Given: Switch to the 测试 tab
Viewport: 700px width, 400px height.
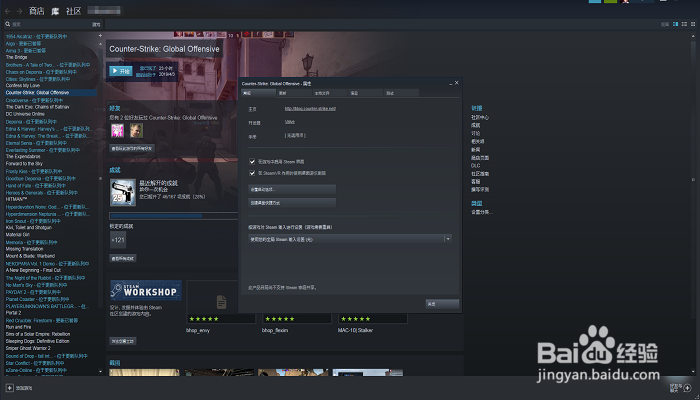Looking at the screenshot, I should pyautogui.click(x=401, y=93).
